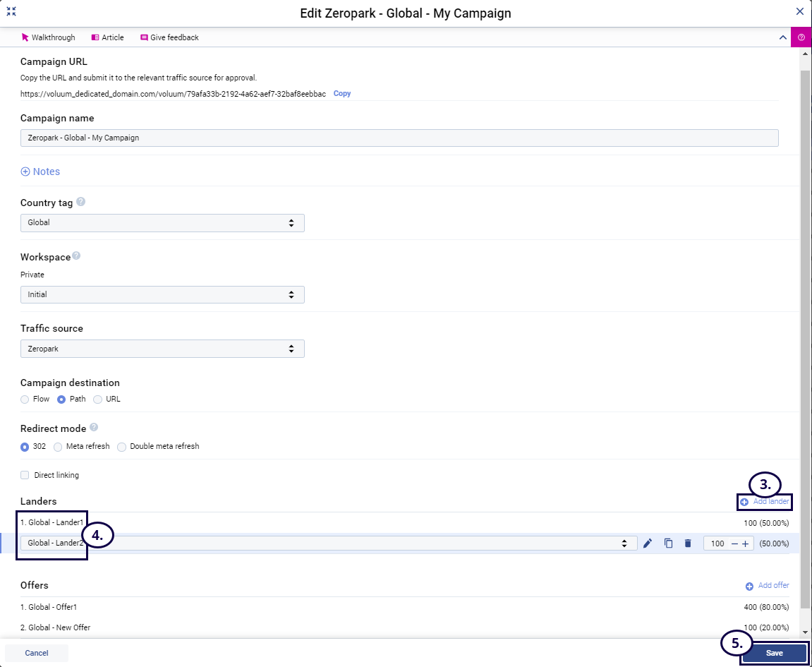The image size is (812, 667).
Task: Duplicate Lander2 with the copy icon
Action: (x=668, y=543)
